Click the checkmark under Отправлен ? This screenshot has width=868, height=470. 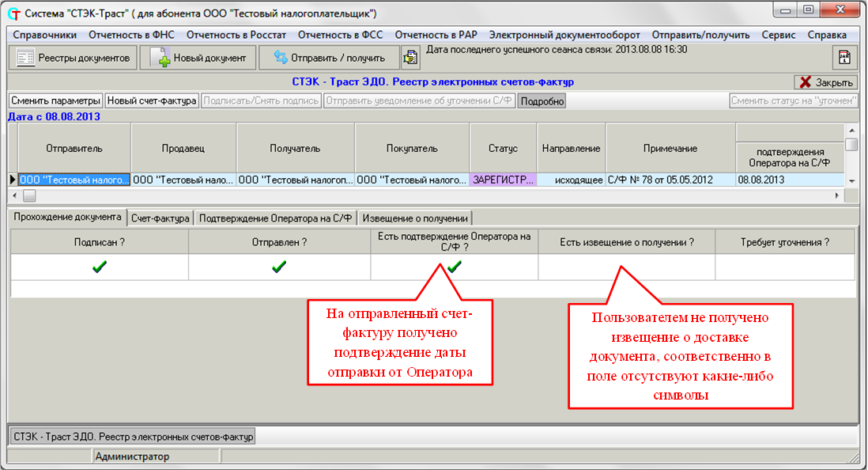click(x=279, y=267)
